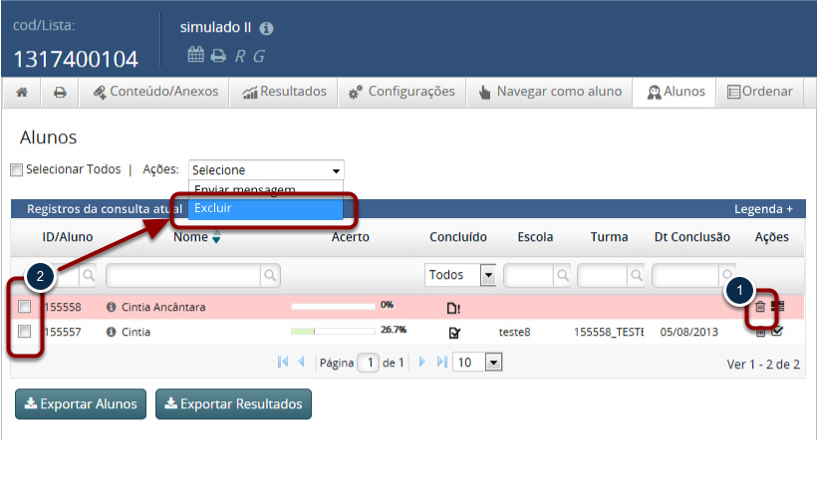The width and height of the screenshot is (817, 504).
Task: Open the Configurações tab
Action: (x=402, y=92)
